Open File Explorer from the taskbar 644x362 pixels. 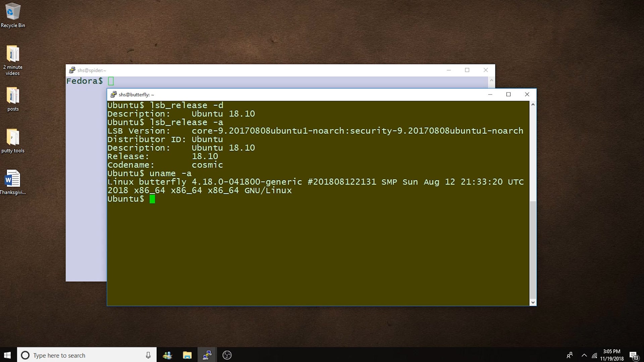tap(187, 355)
